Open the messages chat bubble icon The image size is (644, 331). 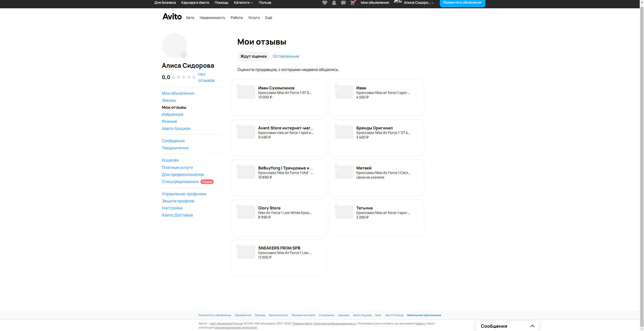(x=343, y=3)
